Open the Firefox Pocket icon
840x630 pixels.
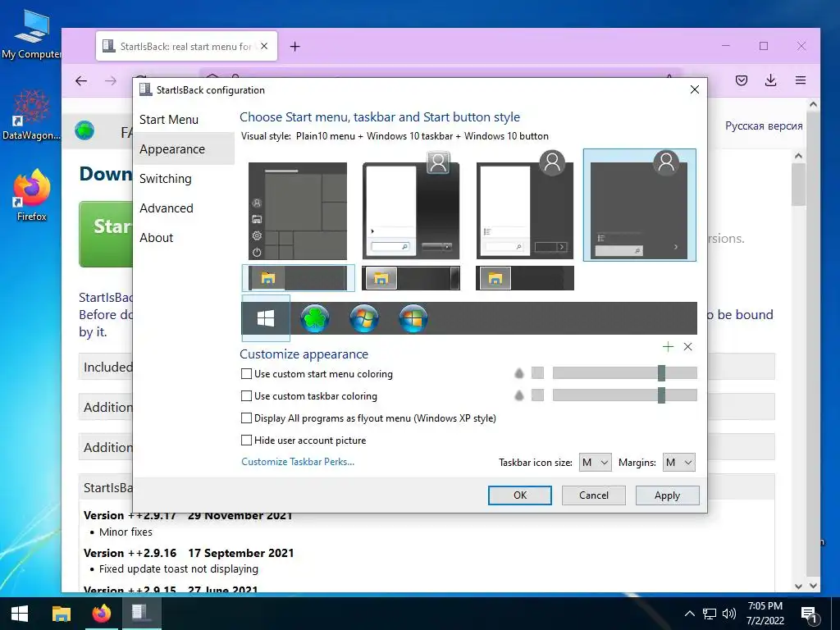point(742,80)
